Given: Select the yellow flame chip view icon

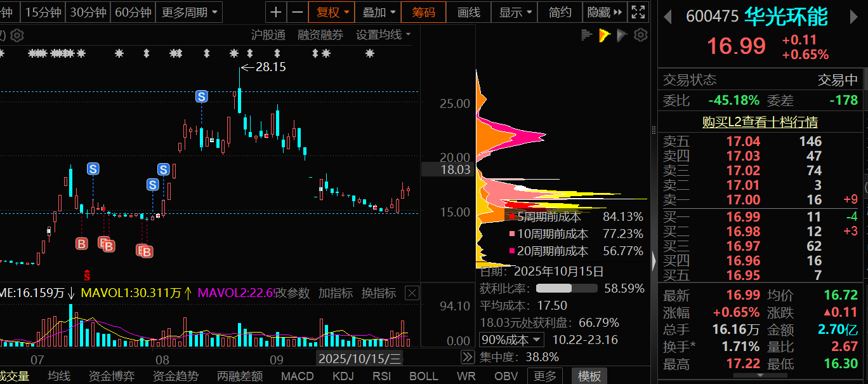Looking at the screenshot, I should point(604,35).
